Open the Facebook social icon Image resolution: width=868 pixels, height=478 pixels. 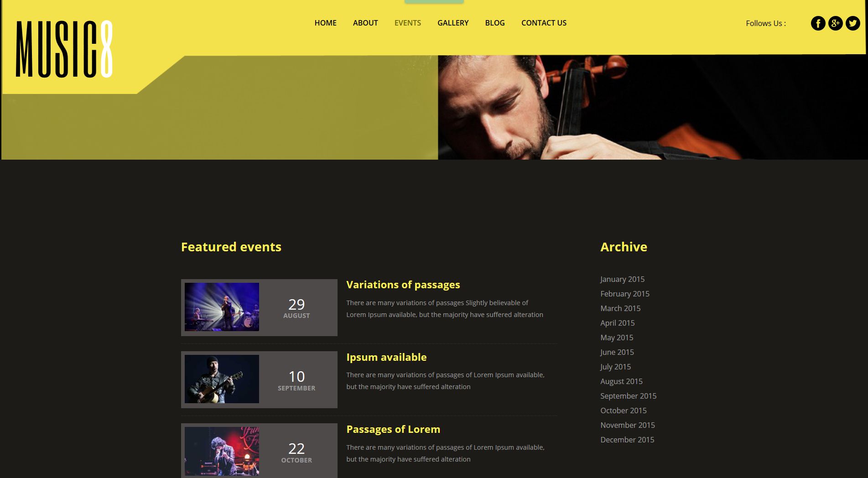click(818, 23)
